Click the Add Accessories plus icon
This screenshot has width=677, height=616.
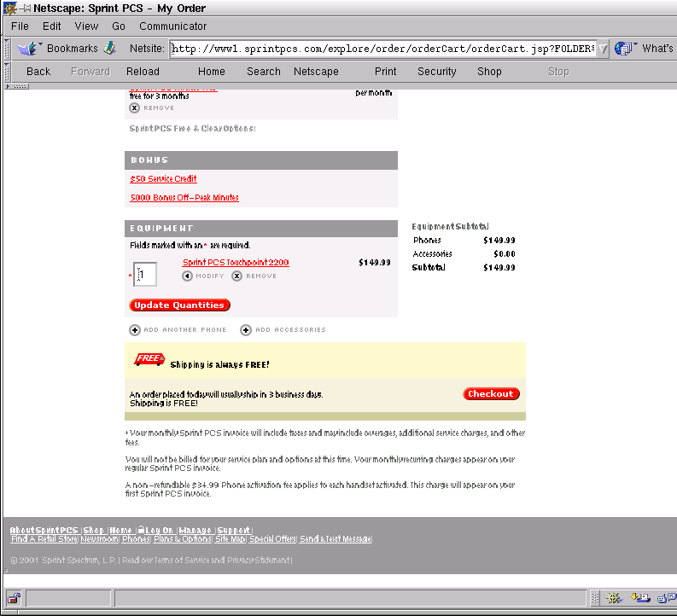pyautogui.click(x=246, y=330)
